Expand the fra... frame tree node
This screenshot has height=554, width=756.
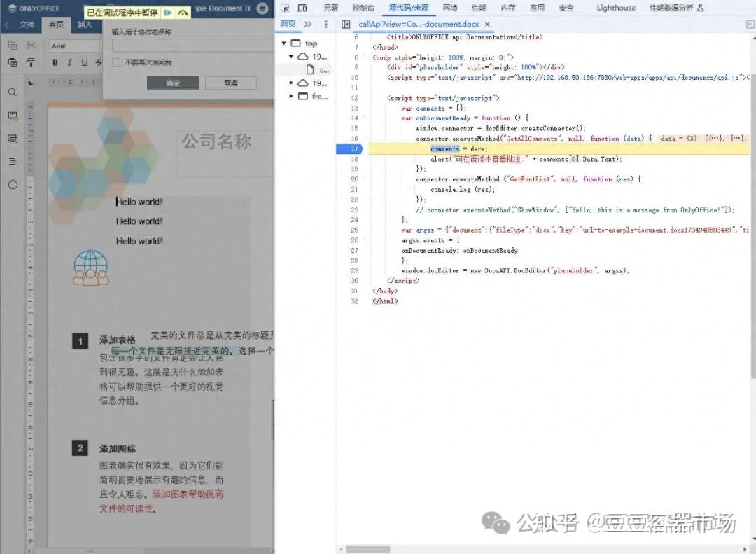(290, 97)
